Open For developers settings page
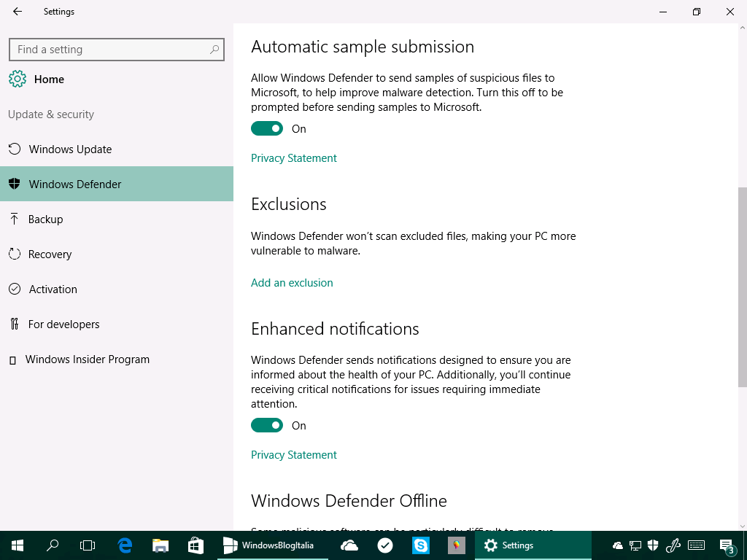Screen dimensions: 747x560 [x=117, y=324]
